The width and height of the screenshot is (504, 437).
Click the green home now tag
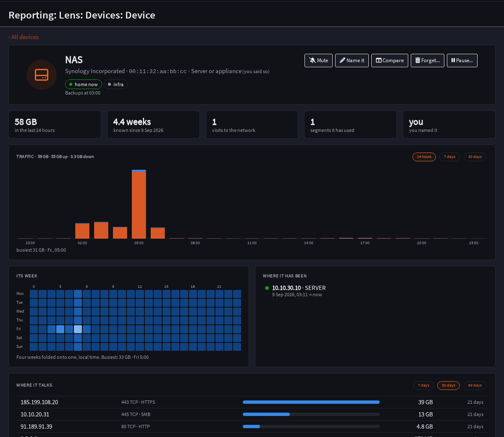coord(84,84)
